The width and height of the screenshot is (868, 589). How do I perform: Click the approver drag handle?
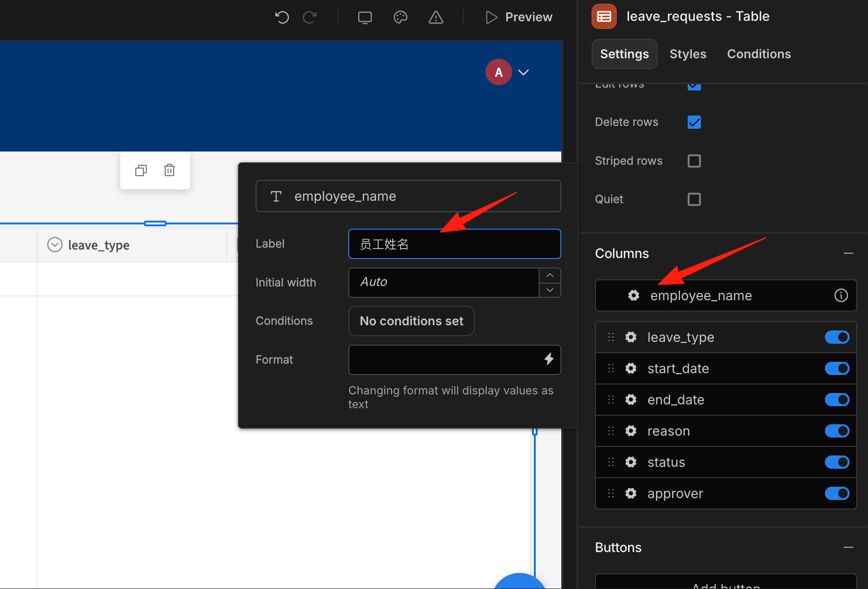[x=611, y=493]
